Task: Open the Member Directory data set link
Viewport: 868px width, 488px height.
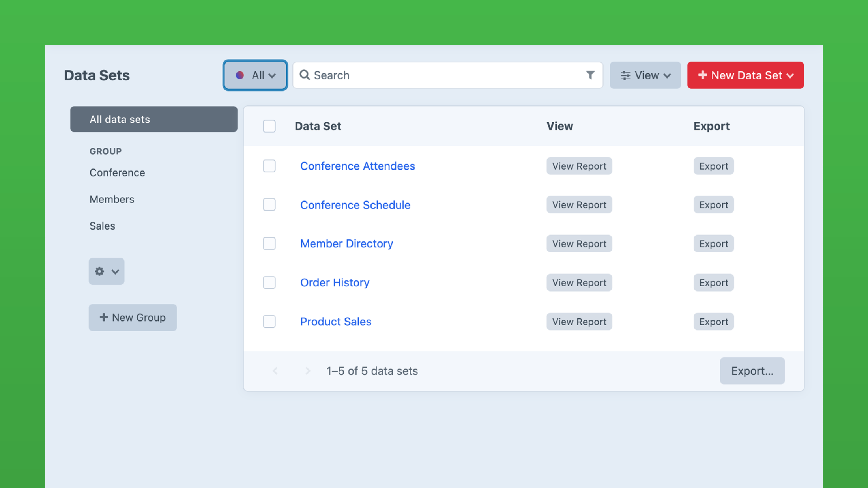Action: point(346,244)
